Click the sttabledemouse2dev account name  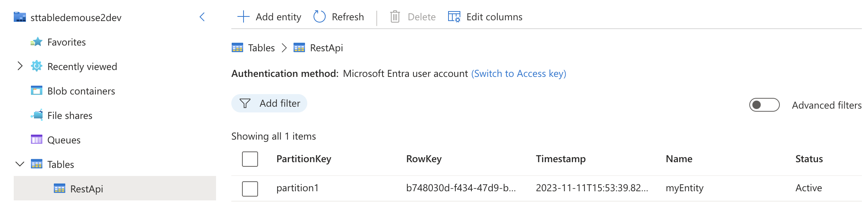pyautogui.click(x=76, y=18)
